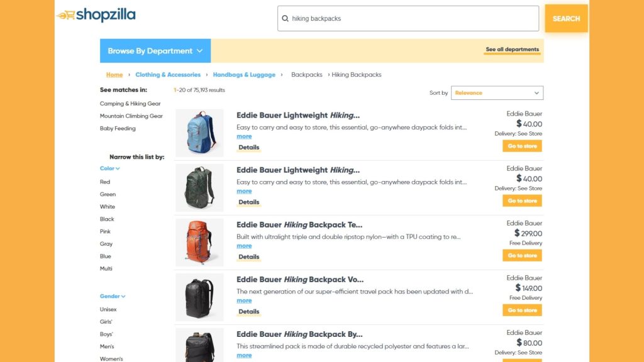The height and width of the screenshot is (362, 644).
Task: Collapse the Color filter section
Action: [109, 168]
